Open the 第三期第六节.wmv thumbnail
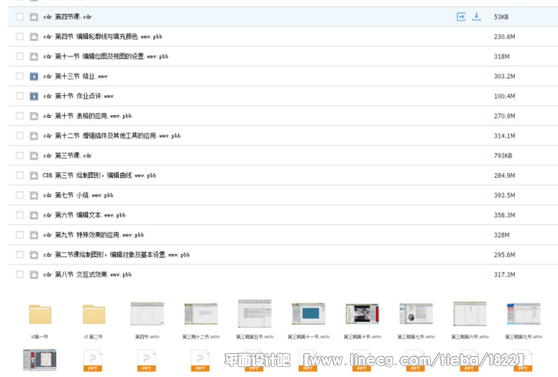The image size is (558, 377). [x=470, y=314]
